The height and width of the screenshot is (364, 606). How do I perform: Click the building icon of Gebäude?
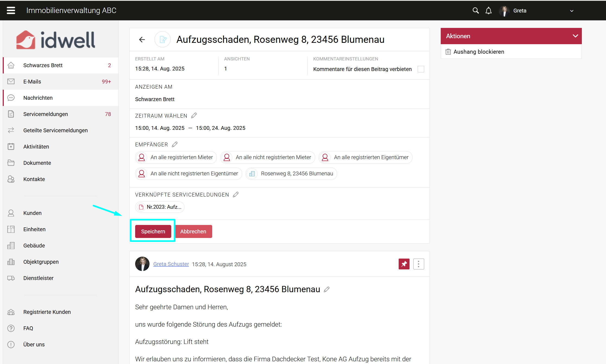(11, 246)
